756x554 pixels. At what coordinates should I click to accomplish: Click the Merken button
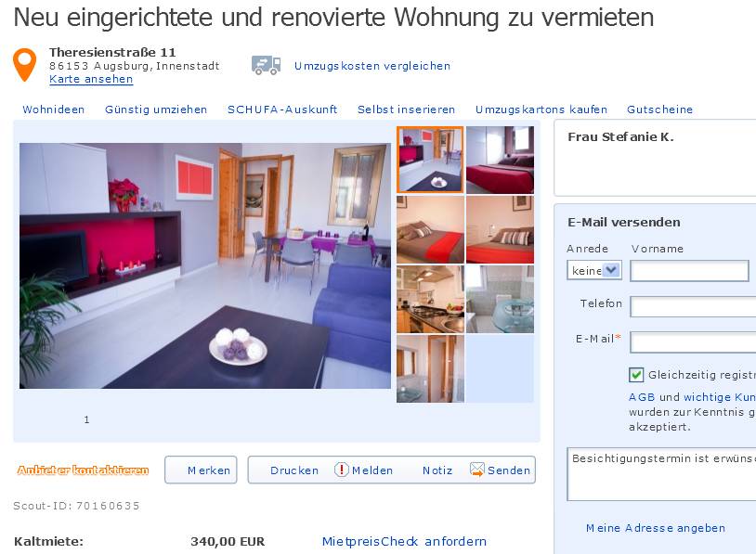201,470
